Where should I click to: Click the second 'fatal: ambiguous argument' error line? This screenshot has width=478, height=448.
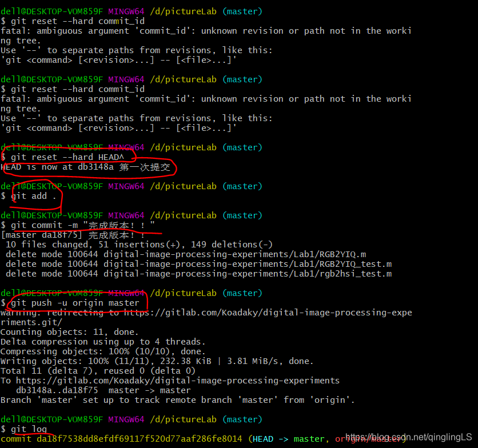click(x=206, y=99)
